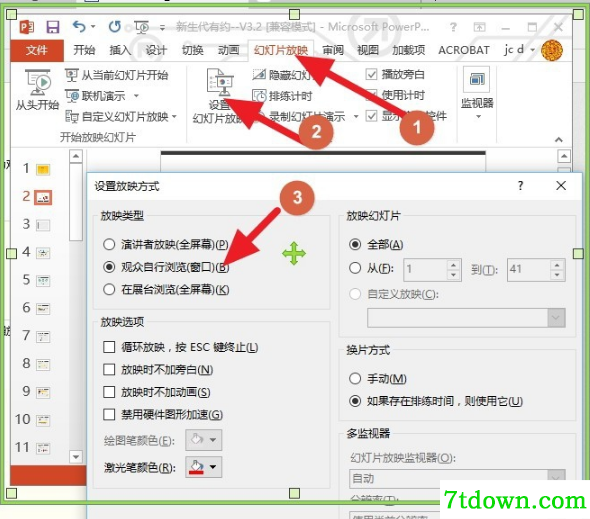The width and height of the screenshot is (590, 519).
Task: Select slide 3 thumbnail
Action: click(43, 225)
